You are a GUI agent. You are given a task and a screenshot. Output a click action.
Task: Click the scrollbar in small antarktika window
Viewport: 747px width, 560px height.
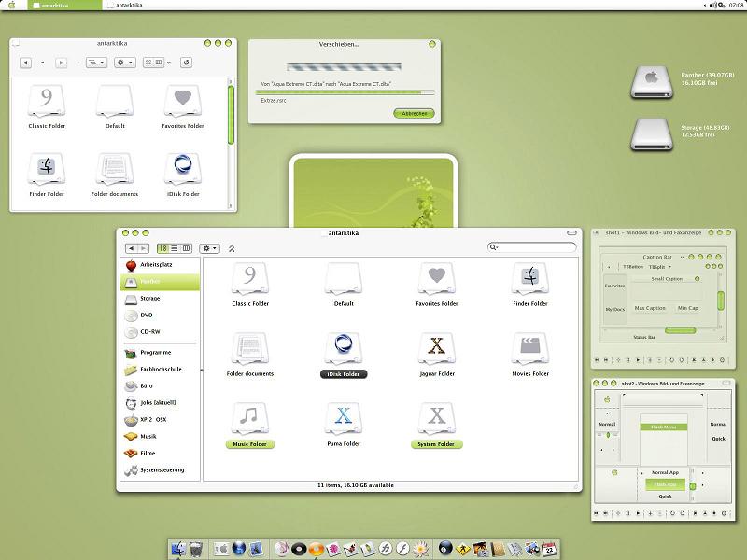[x=231, y=112]
